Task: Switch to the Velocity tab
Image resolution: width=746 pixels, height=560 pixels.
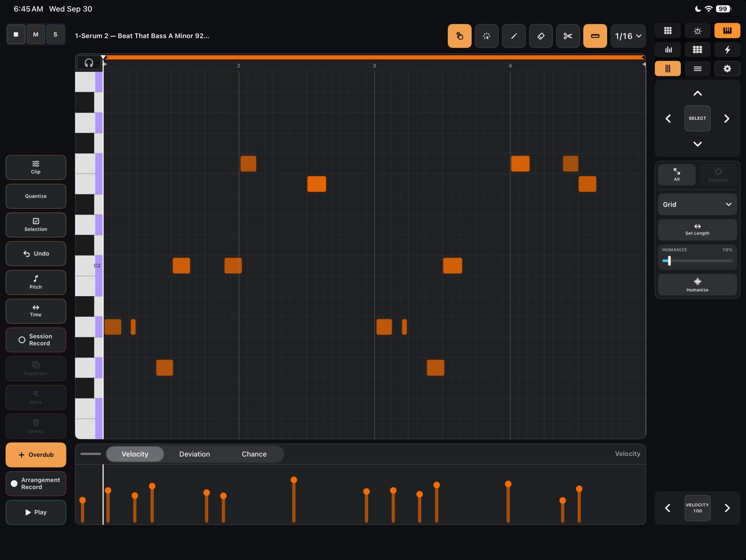Action: click(x=135, y=454)
